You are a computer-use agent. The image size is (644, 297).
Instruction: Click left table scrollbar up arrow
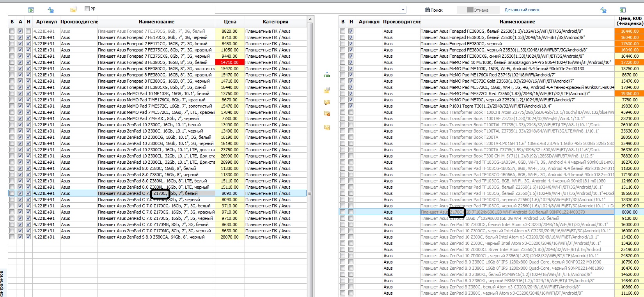[x=310, y=19]
